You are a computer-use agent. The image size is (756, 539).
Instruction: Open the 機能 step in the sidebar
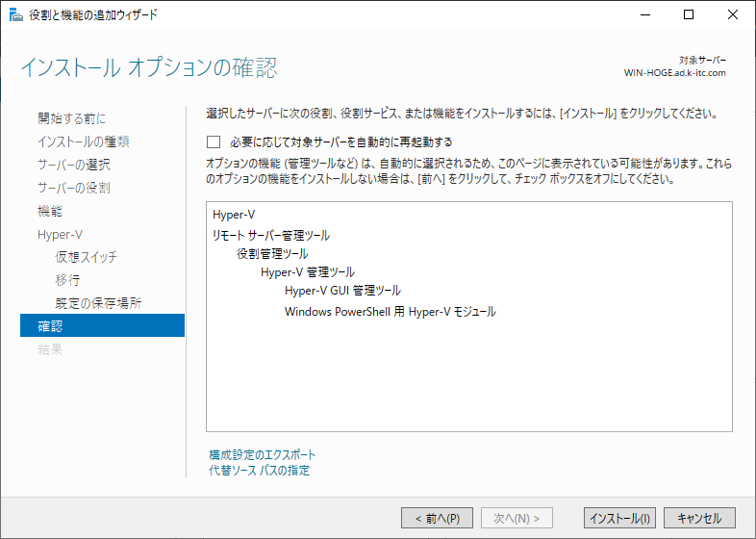click(50, 211)
